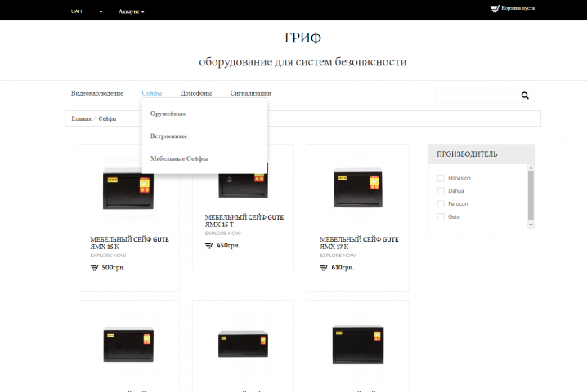Image resolution: width=587 pixels, height=392 pixels.
Task: Tick the Hikvision manufacturer checkbox
Action: 441,178
